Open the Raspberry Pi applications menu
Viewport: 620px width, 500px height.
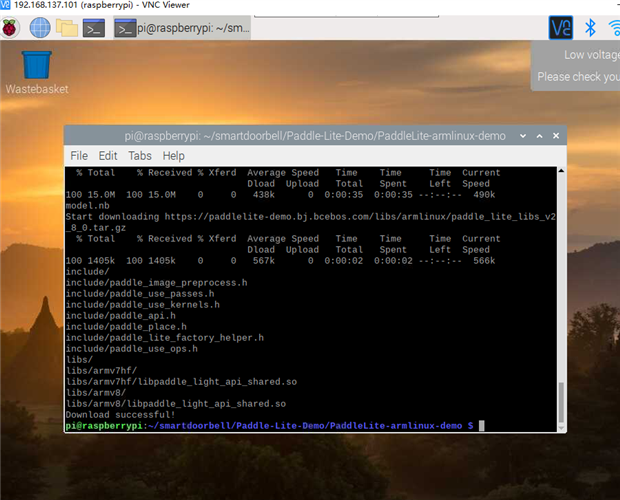tap(10, 28)
